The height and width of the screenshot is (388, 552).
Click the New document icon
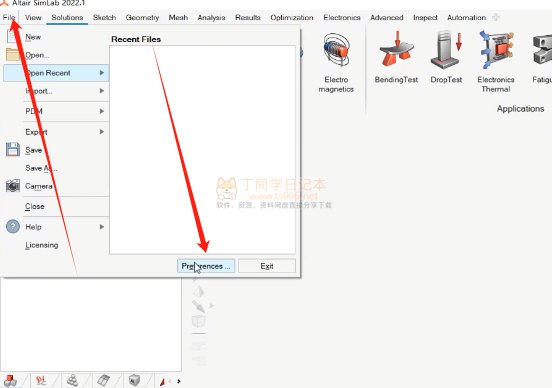pos(12,36)
